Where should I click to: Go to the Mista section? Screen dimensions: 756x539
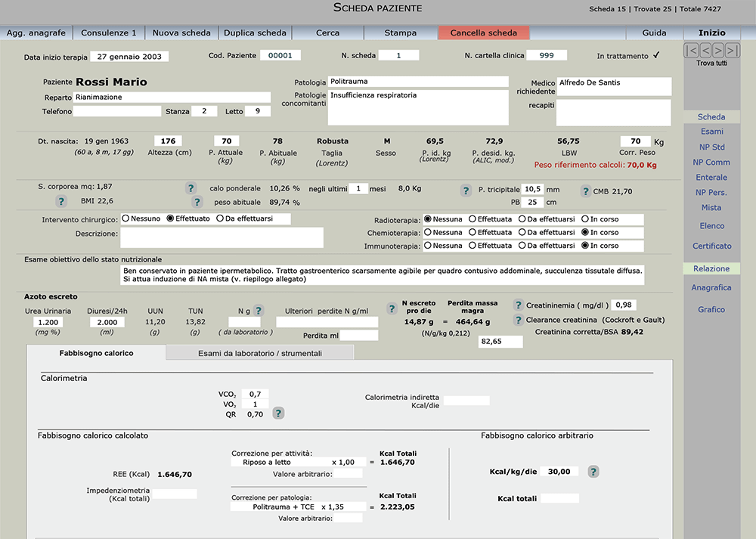pyautogui.click(x=711, y=208)
